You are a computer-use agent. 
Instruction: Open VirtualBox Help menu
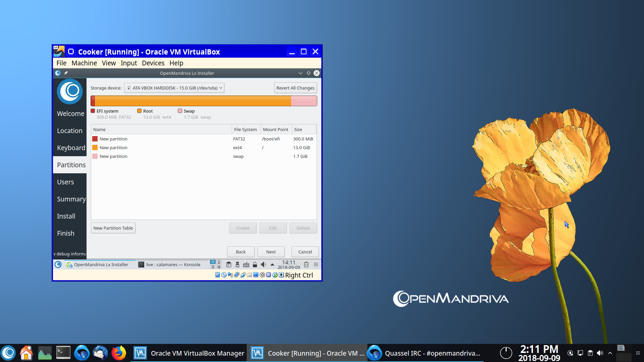point(176,63)
